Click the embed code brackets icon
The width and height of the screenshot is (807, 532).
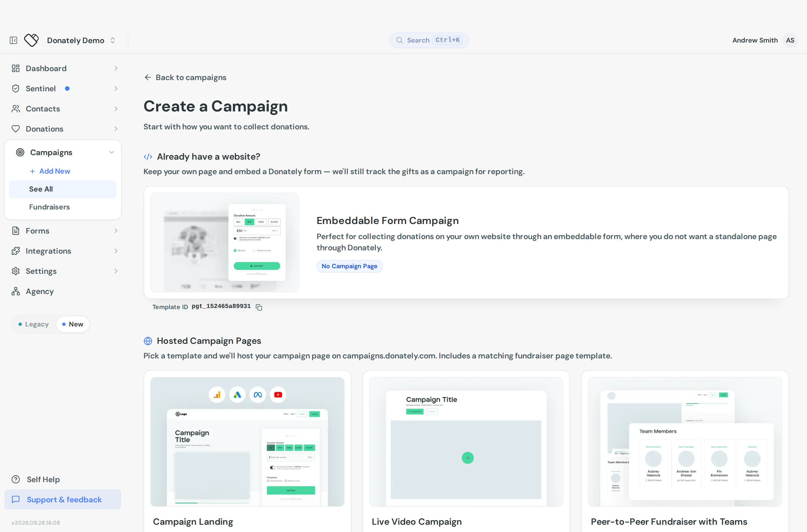[148, 157]
